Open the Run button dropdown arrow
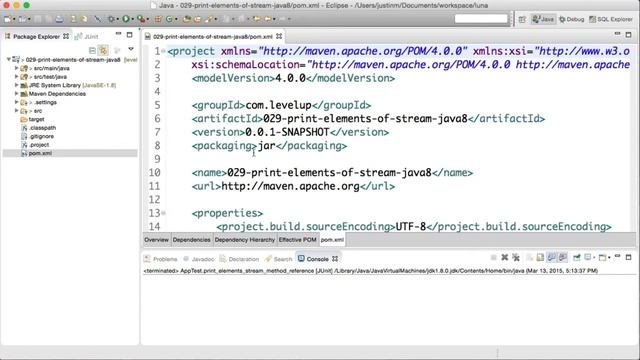The width and height of the screenshot is (640, 360). 132,19
